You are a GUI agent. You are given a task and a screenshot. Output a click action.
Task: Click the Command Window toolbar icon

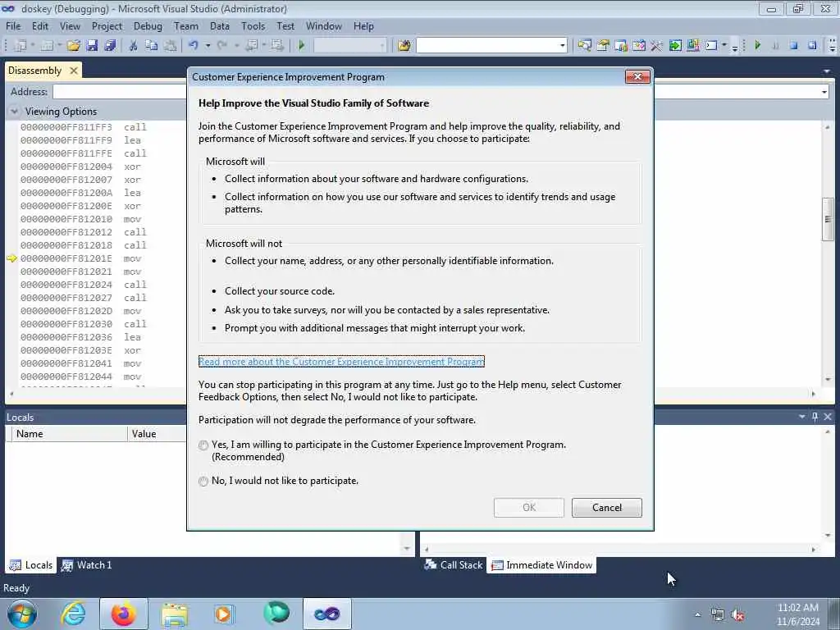(x=711, y=46)
